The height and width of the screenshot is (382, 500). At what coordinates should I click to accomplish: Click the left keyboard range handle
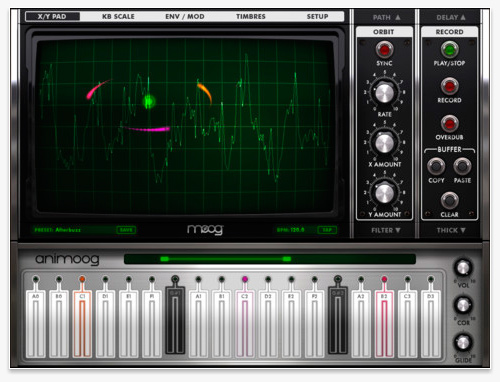tap(164, 259)
